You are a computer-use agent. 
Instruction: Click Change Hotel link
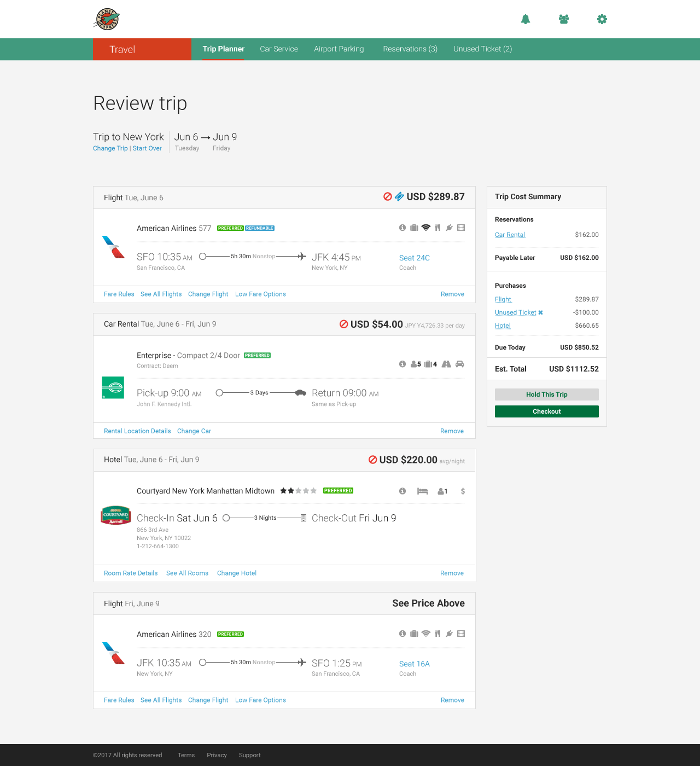(237, 573)
